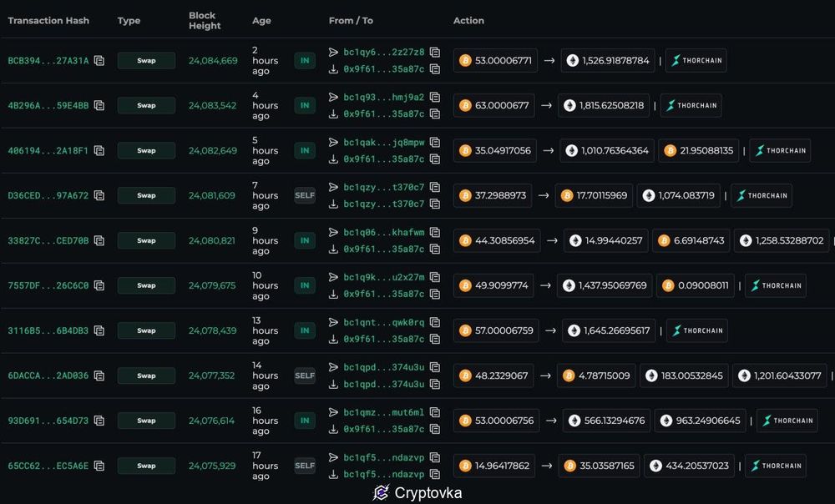Open transaction 6DACCA...2AD036
Viewport: 835px width, 504px height.
pos(48,375)
